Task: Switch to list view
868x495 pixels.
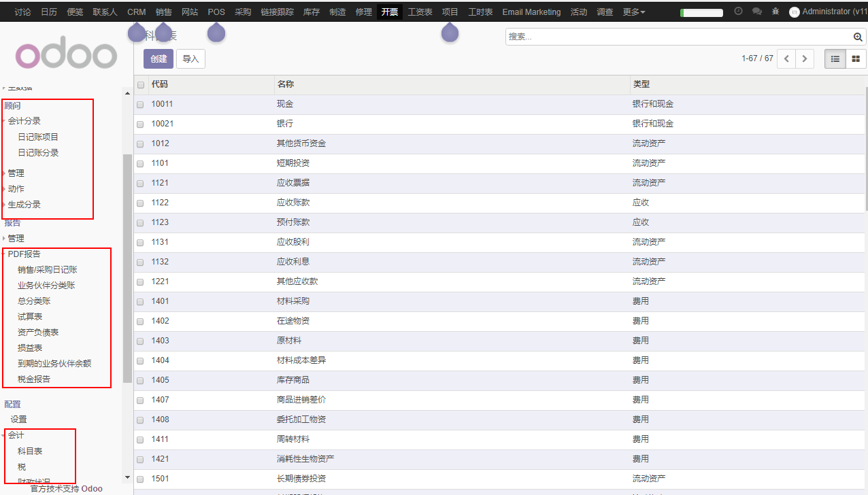Action: [x=835, y=59]
